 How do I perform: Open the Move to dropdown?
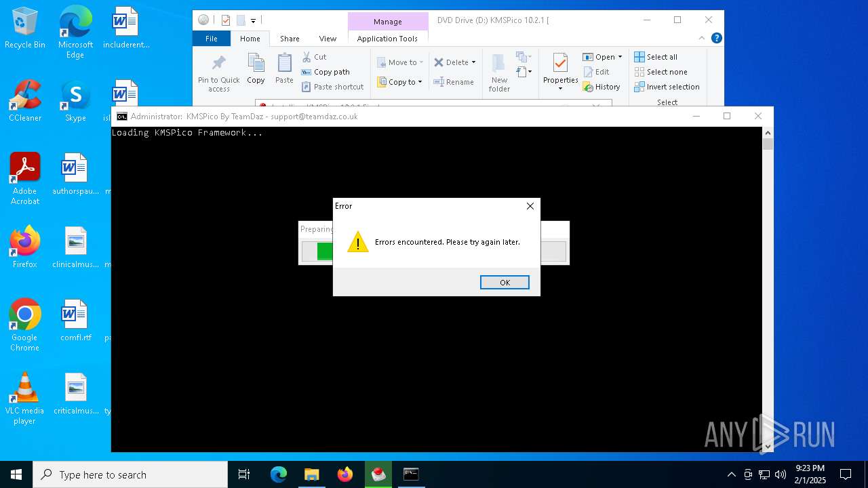(x=400, y=62)
